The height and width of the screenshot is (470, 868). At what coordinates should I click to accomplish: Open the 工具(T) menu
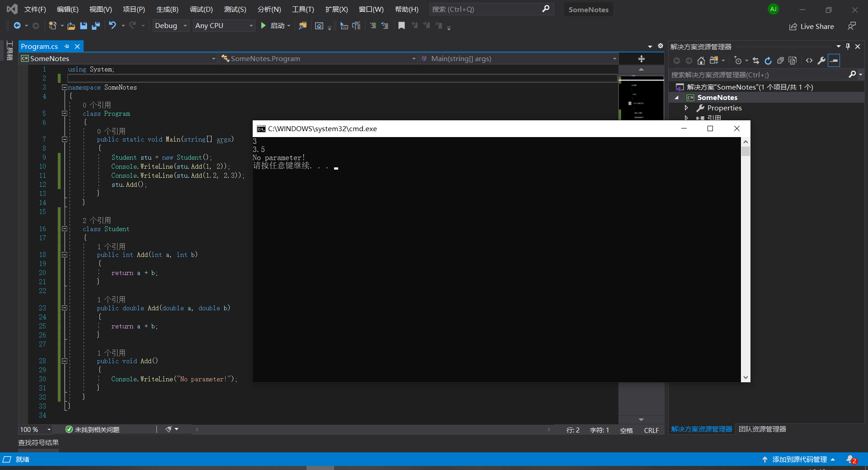[x=303, y=9]
